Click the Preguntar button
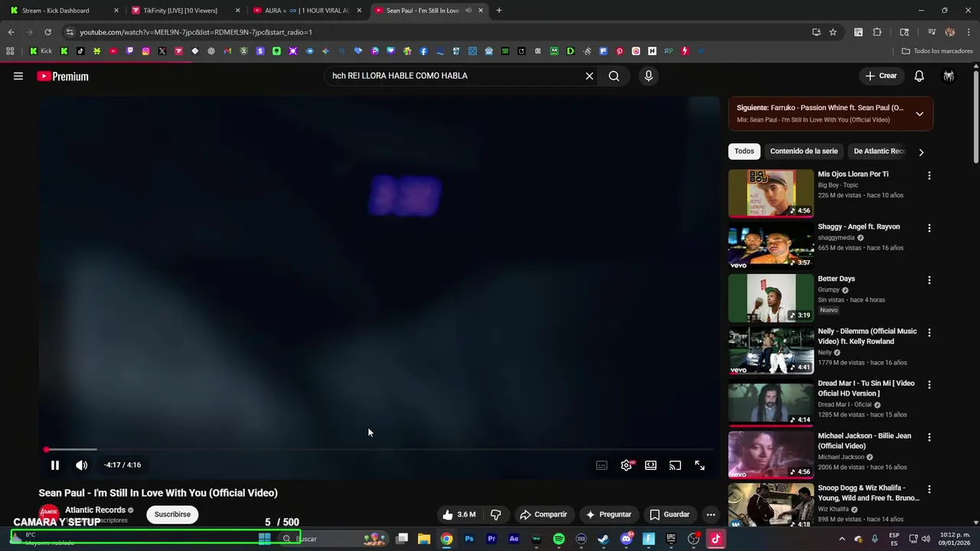 tap(608, 514)
